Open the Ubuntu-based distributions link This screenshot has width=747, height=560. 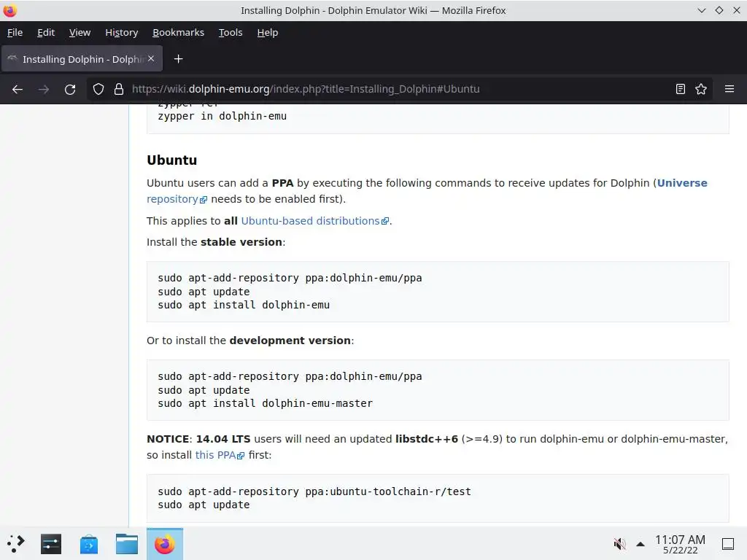point(314,221)
